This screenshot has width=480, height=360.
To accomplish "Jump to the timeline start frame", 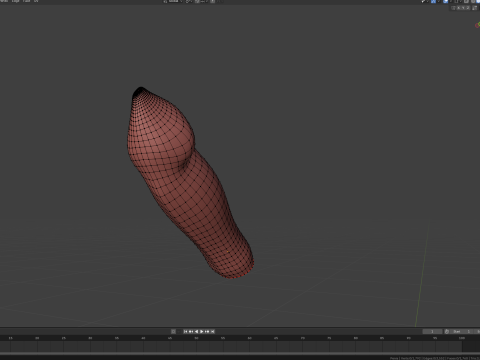I will [185, 331].
